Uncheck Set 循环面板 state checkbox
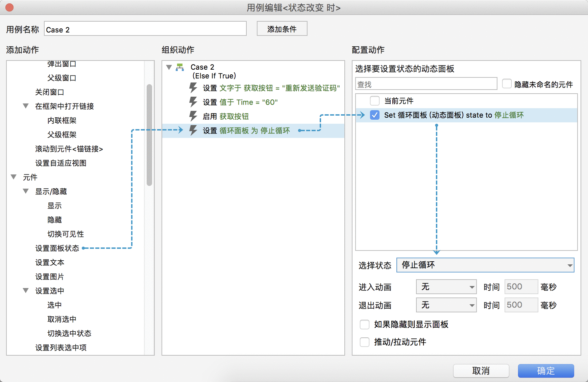This screenshot has width=588, height=382. (x=375, y=115)
